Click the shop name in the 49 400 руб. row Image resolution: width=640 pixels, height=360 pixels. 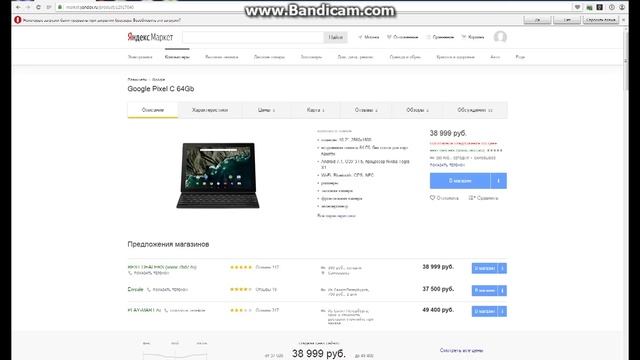pyautogui.click(x=144, y=310)
